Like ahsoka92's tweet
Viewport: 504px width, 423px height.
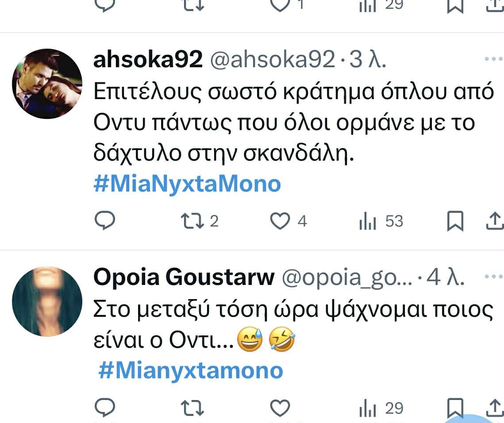(280, 221)
